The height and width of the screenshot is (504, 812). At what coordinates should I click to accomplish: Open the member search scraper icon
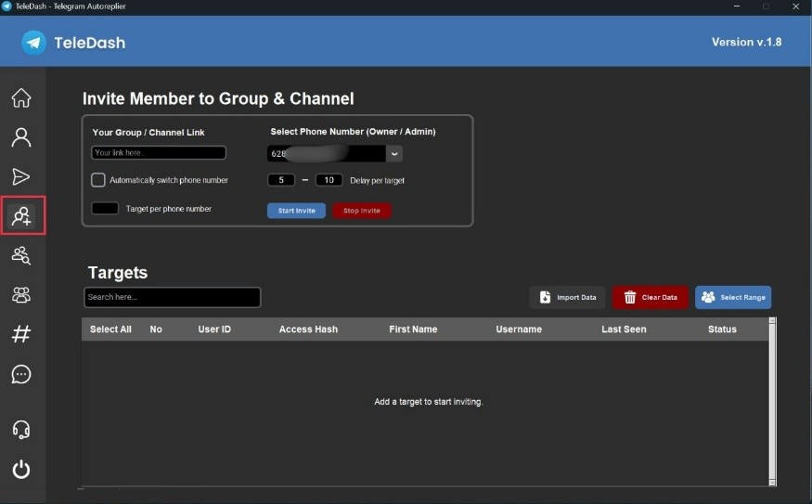pyautogui.click(x=21, y=255)
